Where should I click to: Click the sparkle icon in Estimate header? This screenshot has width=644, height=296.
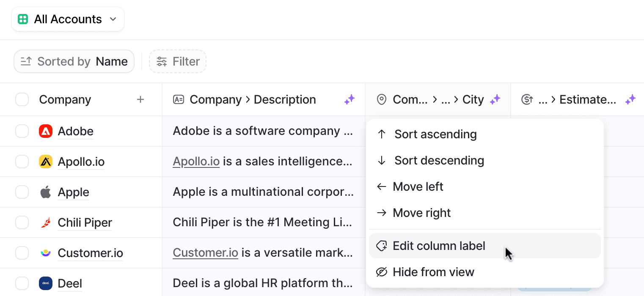[x=630, y=99]
